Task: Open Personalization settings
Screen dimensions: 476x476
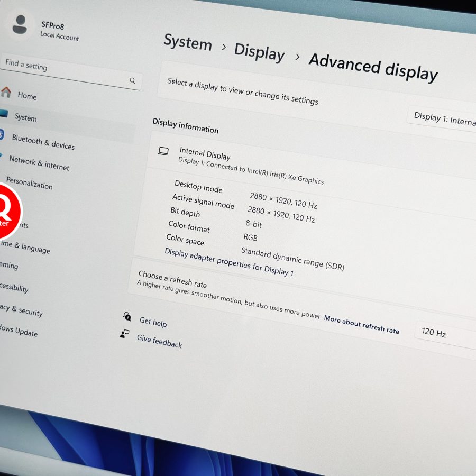Action: [x=30, y=183]
